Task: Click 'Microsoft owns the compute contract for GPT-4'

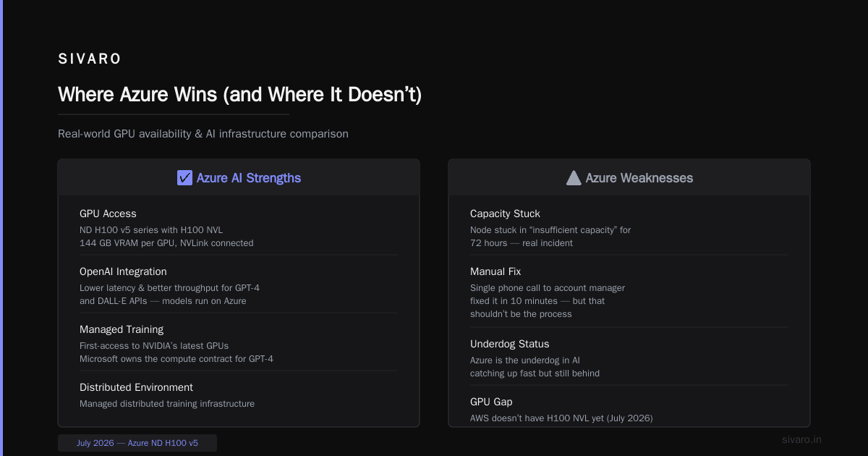Action: pyautogui.click(x=176, y=359)
